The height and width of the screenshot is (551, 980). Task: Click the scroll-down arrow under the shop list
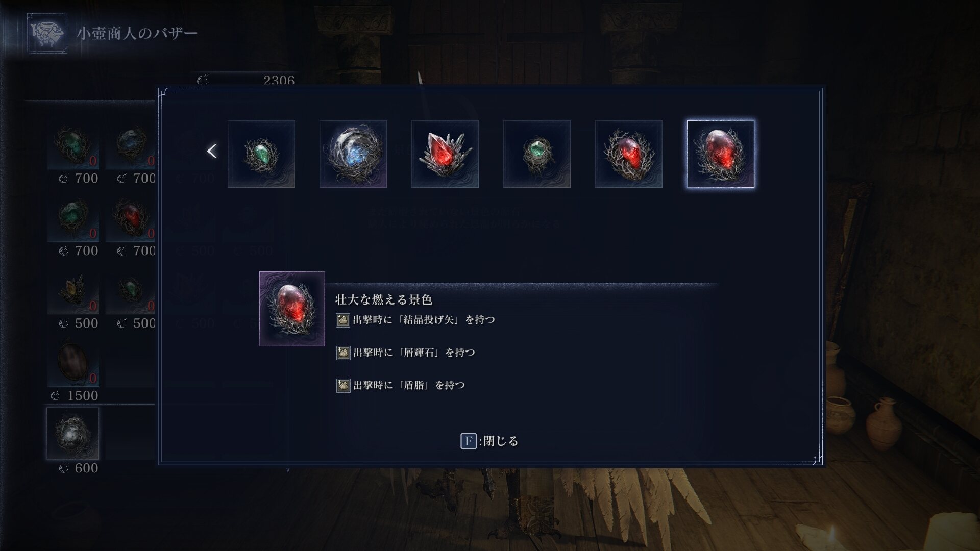tap(288, 470)
